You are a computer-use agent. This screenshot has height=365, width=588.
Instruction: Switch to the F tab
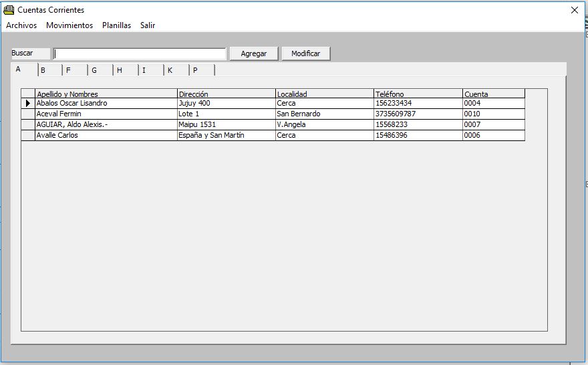74,70
